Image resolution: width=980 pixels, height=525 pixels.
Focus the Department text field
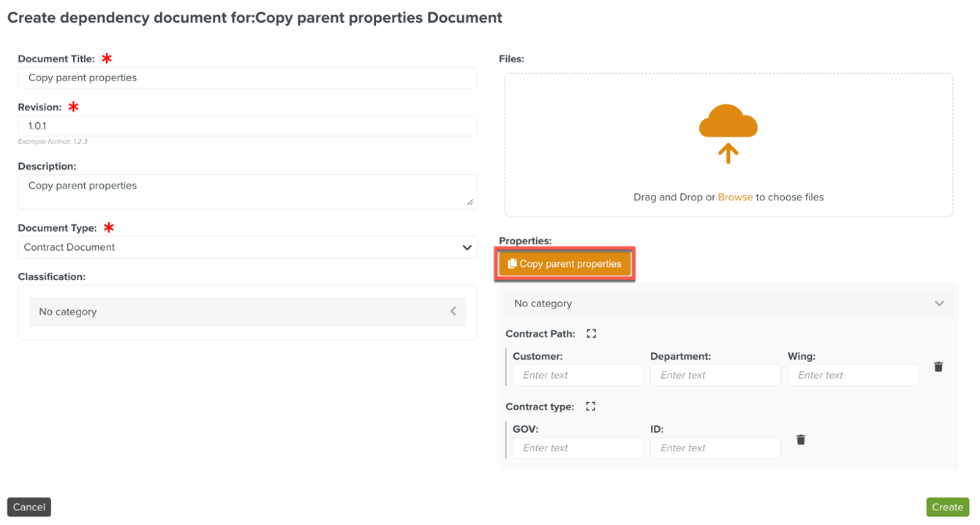click(715, 375)
